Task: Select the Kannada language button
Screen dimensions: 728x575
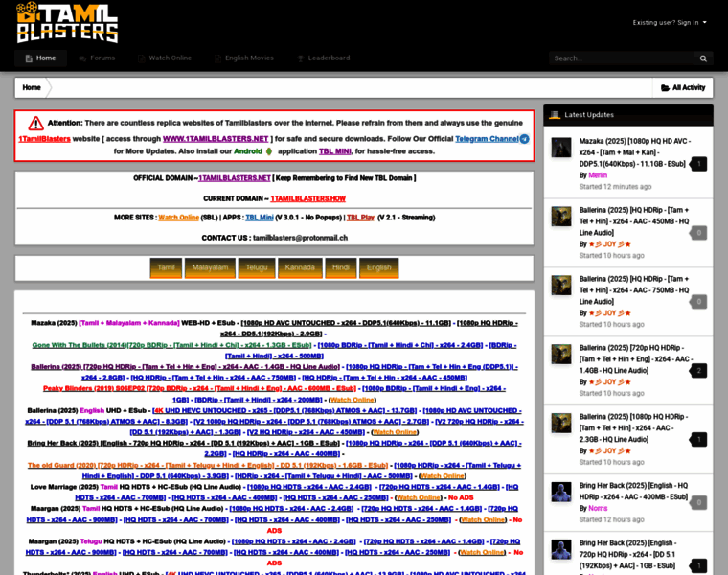Action: pos(300,268)
